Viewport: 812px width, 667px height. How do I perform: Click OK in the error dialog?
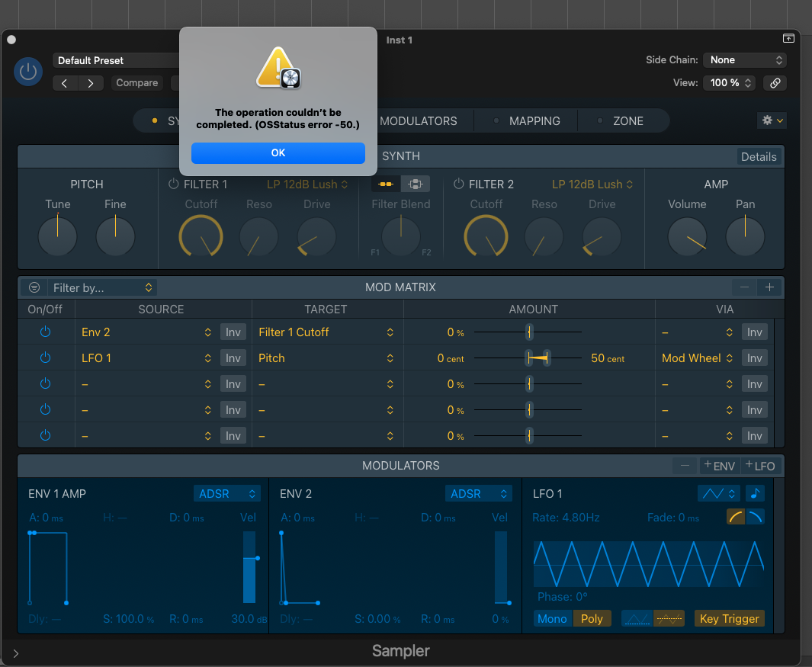(x=278, y=152)
